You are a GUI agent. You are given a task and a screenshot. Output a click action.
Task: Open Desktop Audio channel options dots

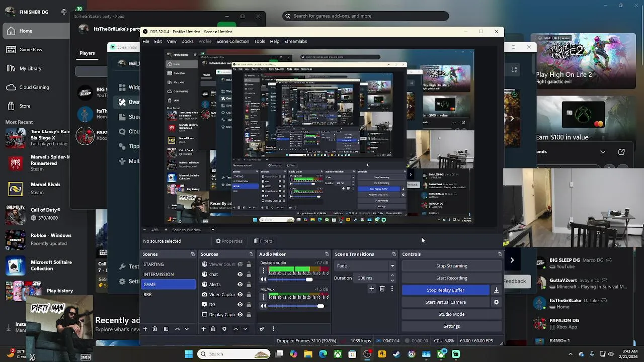263,271
